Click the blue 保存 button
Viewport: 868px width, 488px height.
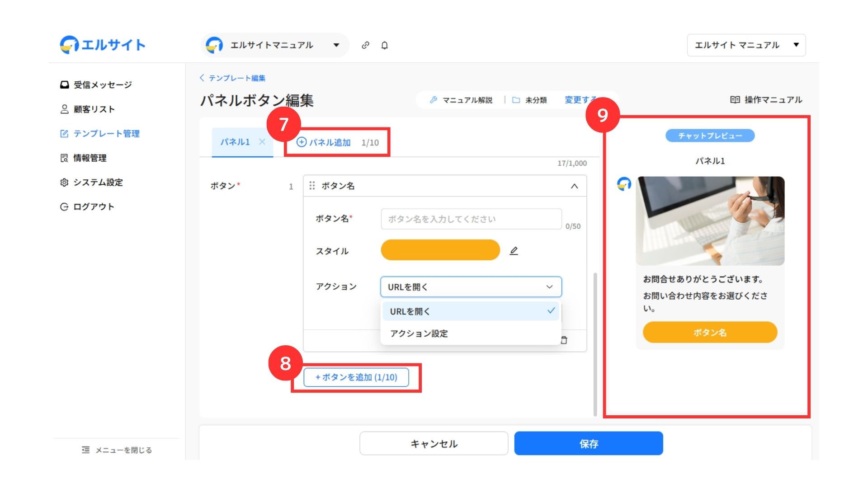tap(588, 444)
